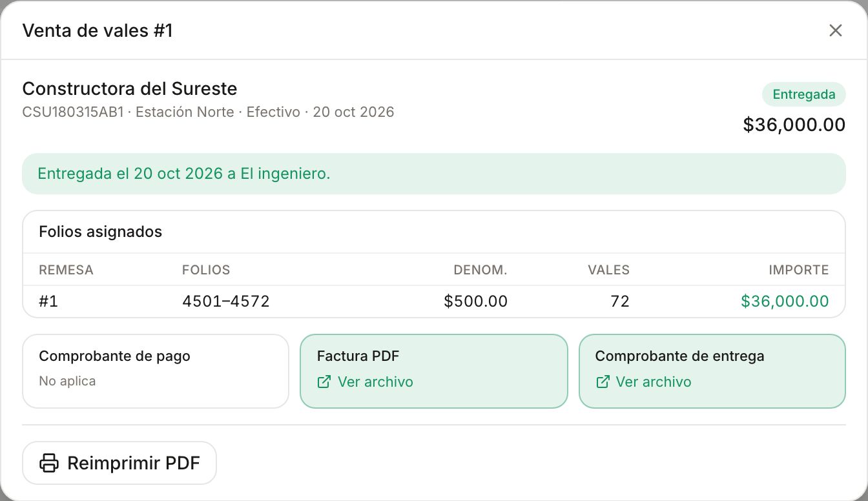The width and height of the screenshot is (868, 501).
Task: Click the Comprobante de entrega card title
Action: click(680, 356)
